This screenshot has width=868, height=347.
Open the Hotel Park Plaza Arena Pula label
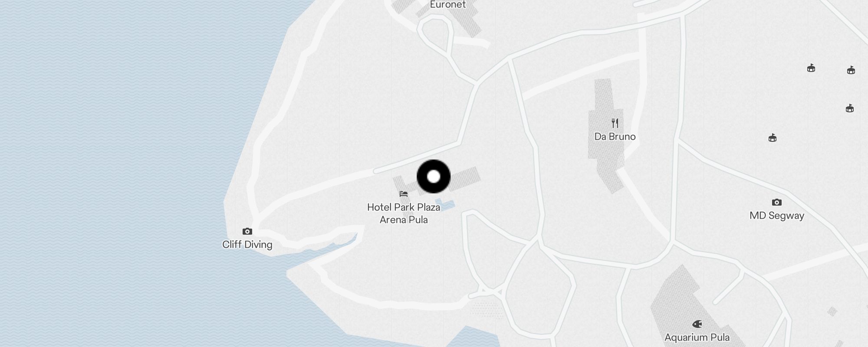tap(404, 213)
